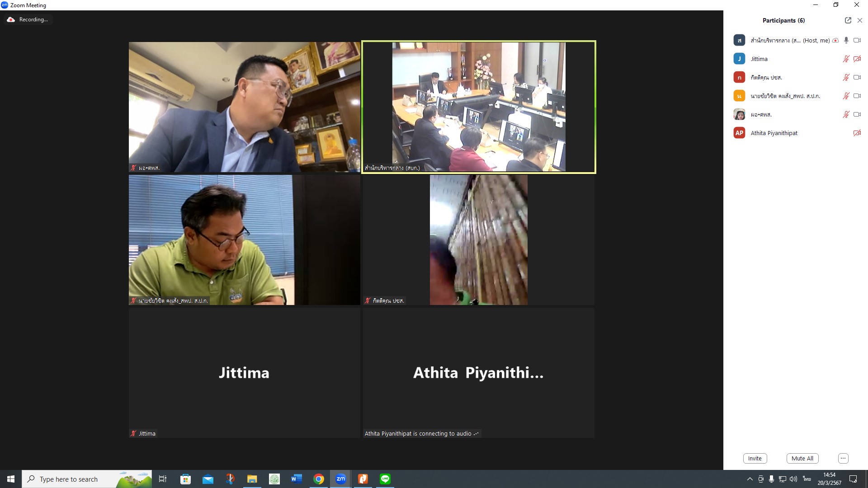868x488 pixels.
Task: Unmute กิตติคุณ ปชส. microphone in list
Action: click(846, 77)
